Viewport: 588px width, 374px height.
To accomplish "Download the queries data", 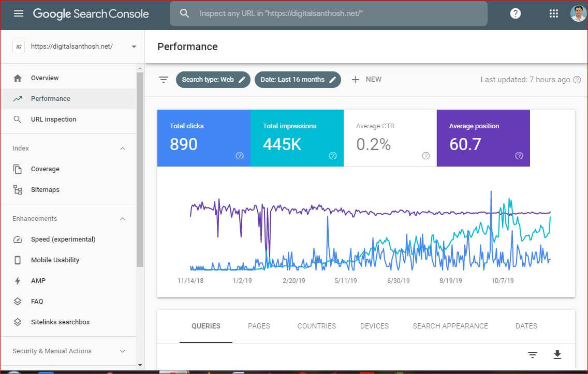I will 557,354.
